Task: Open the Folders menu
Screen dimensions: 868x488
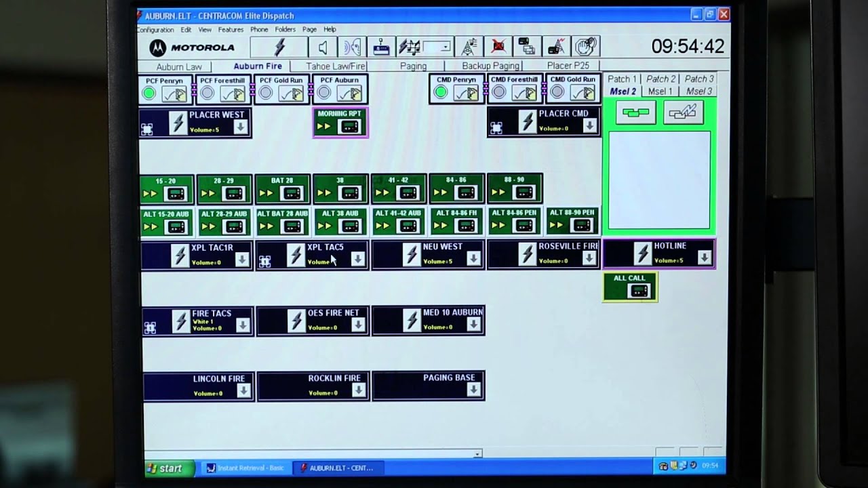Action: tap(285, 30)
